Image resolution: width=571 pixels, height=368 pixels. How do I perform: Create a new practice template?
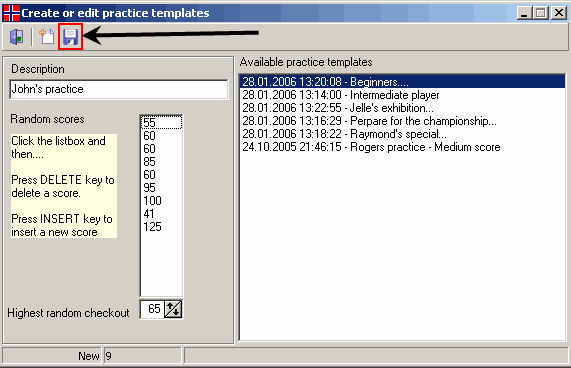[x=47, y=37]
